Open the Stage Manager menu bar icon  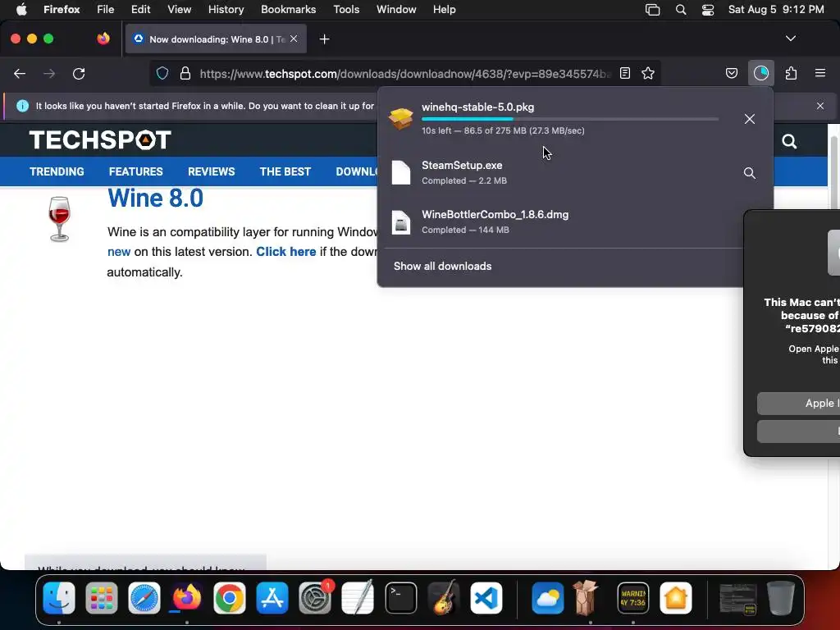(x=652, y=10)
